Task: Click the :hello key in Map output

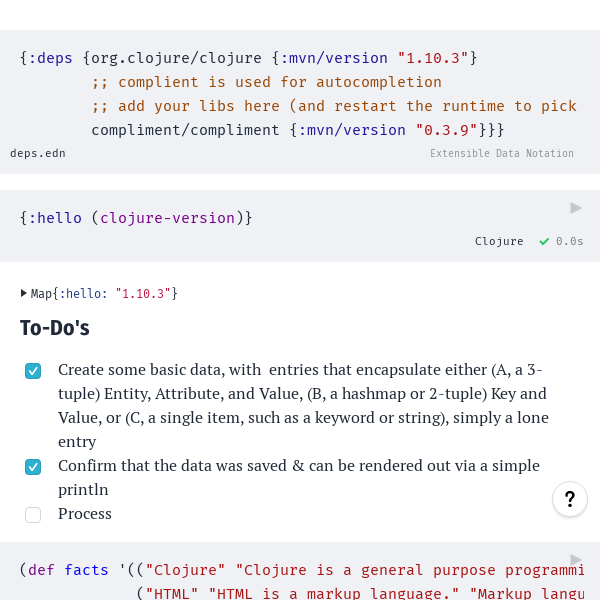Action: (83, 294)
